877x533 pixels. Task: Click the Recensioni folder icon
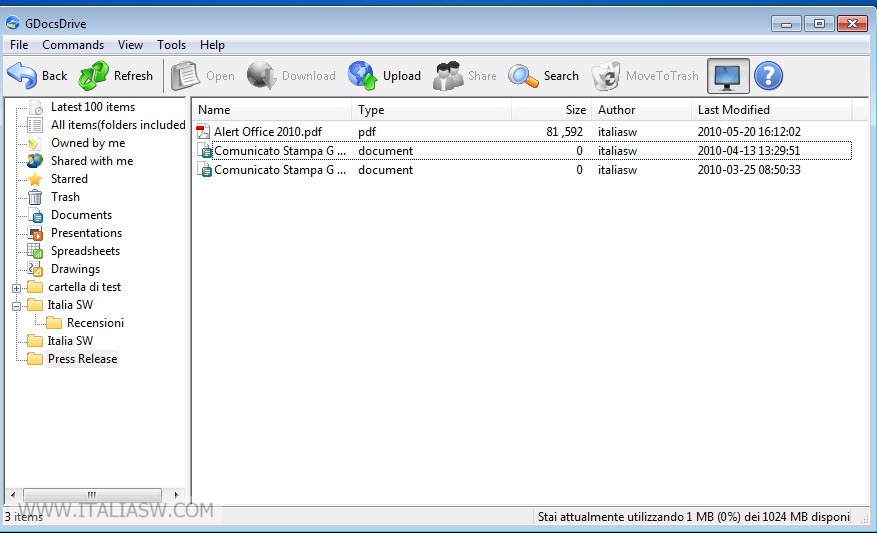pyautogui.click(x=54, y=323)
